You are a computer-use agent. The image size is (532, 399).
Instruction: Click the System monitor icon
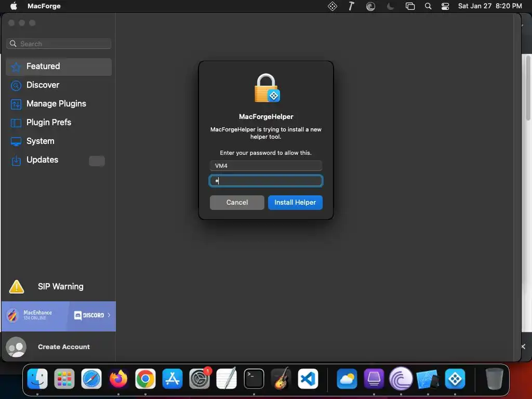click(x=16, y=141)
